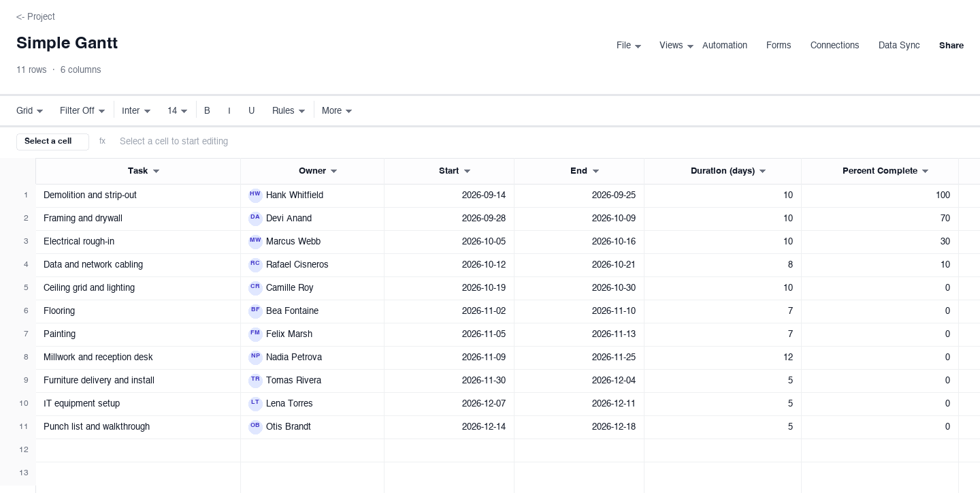Click Hank Whitfield's HW avatar icon
980x493 pixels.
click(255, 195)
